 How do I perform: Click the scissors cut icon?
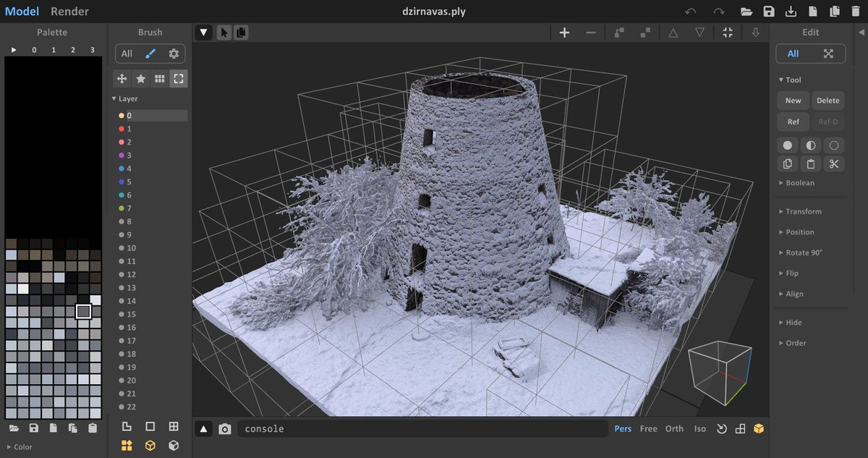click(833, 164)
